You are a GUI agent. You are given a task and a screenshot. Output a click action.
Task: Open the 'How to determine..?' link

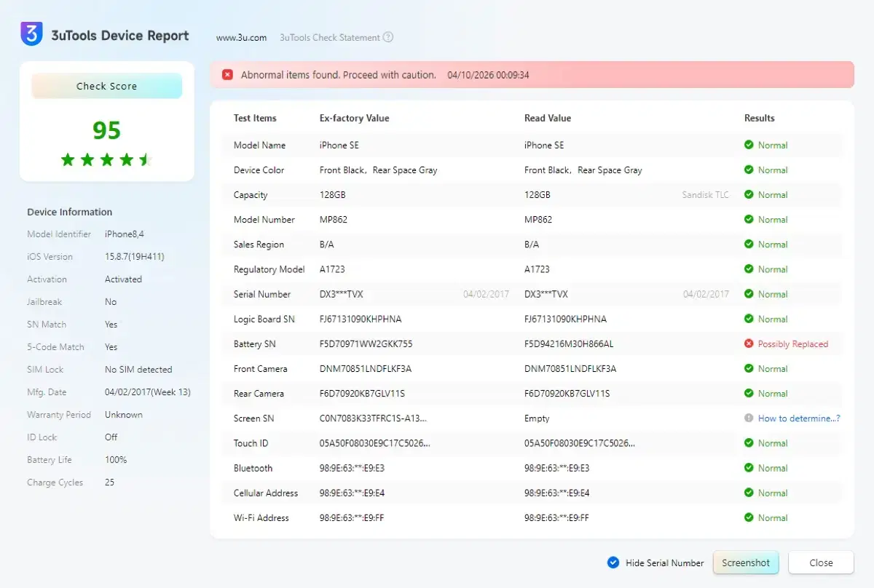coord(799,418)
